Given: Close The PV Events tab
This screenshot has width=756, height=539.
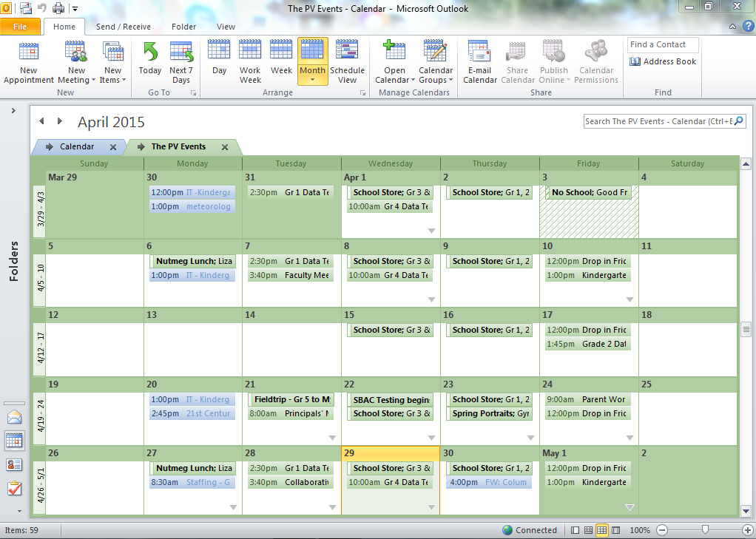Looking at the screenshot, I should [225, 147].
